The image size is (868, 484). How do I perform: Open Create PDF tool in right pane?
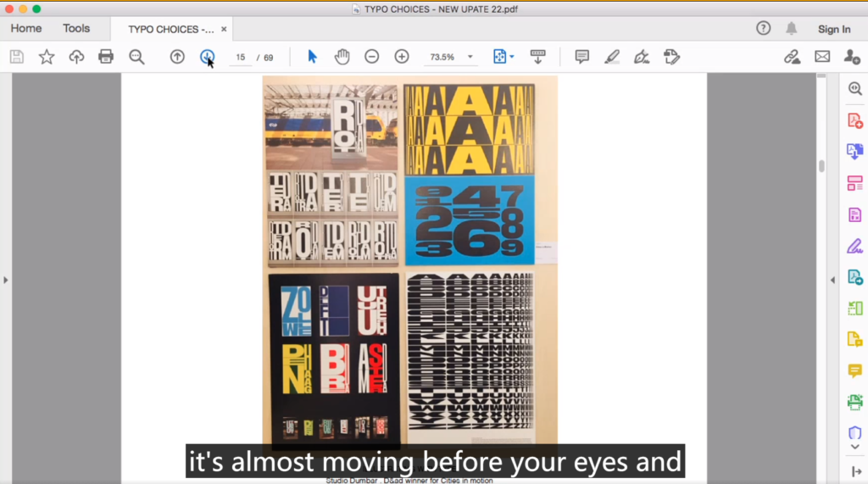[854, 120]
